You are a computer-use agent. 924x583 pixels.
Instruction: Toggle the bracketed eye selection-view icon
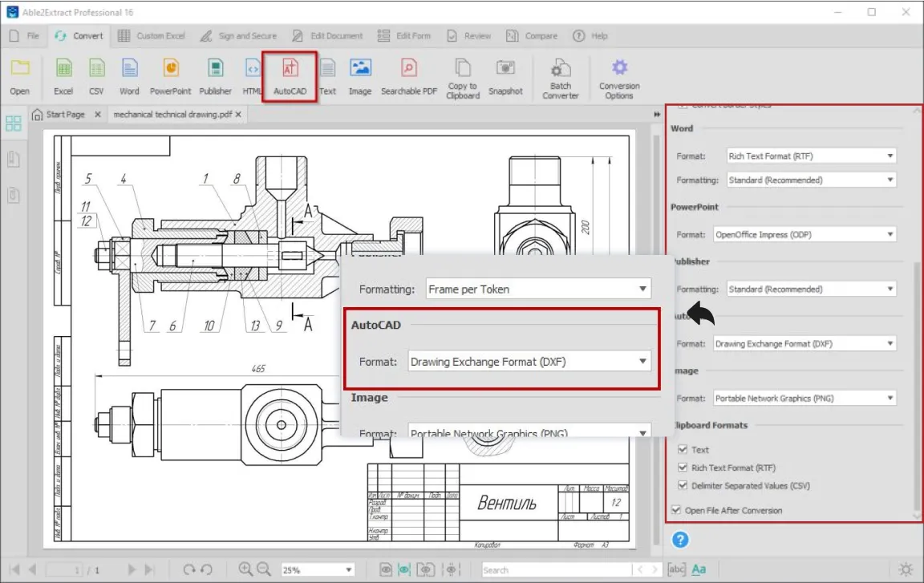pos(425,569)
